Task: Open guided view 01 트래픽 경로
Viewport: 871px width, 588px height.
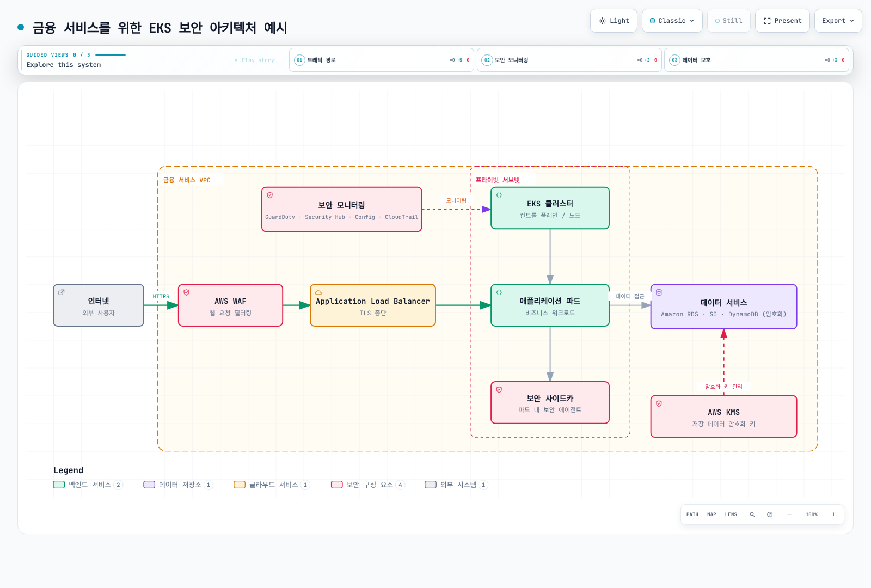Action: pyautogui.click(x=382, y=60)
